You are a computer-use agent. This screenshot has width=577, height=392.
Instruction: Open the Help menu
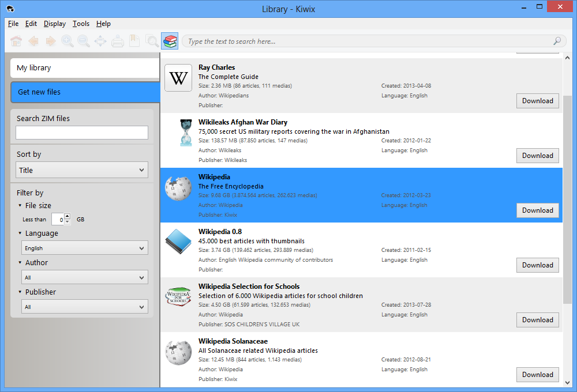pyautogui.click(x=103, y=24)
